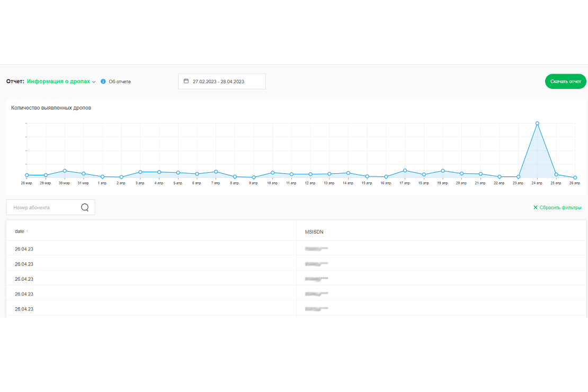Sort the table by the date column arrow

28,231
